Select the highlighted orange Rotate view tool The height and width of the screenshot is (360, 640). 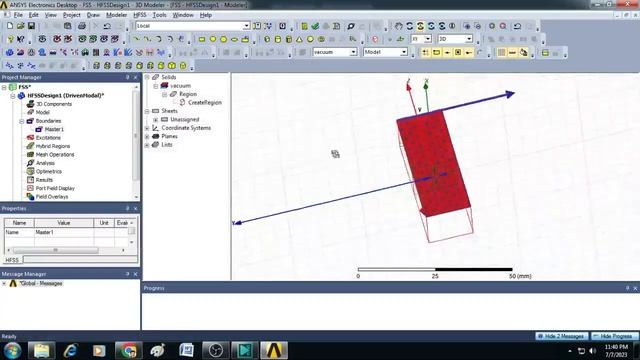coord(420,26)
